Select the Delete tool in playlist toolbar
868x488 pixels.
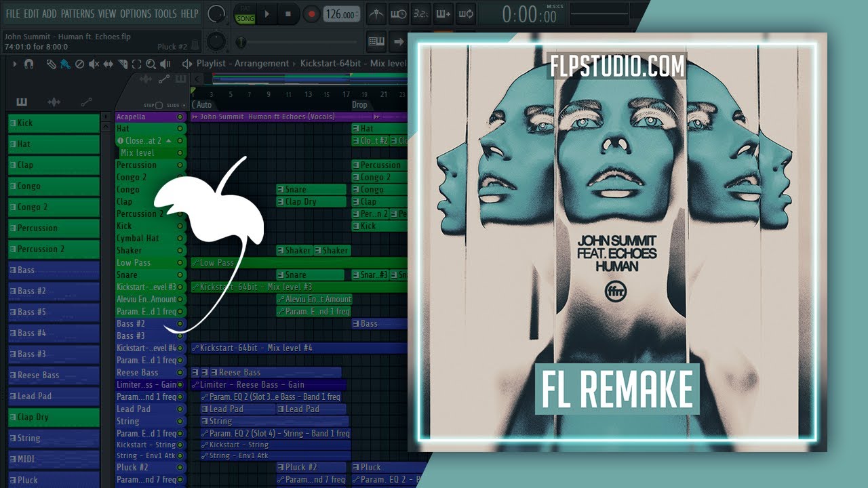click(79, 64)
